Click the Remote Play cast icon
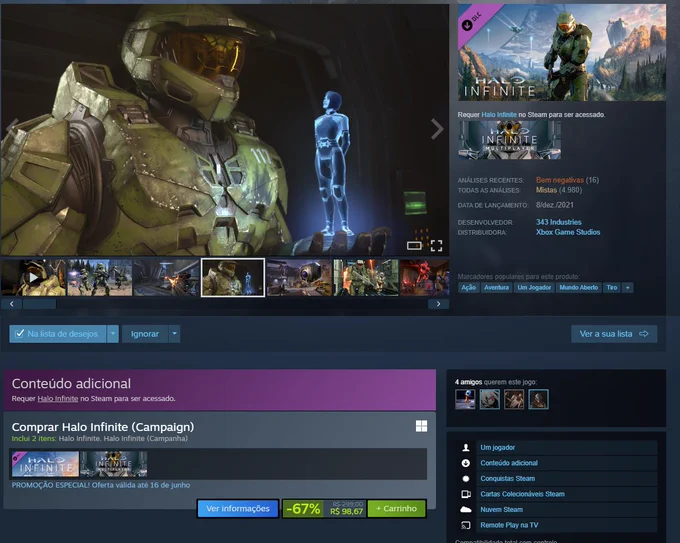 tap(466, 525)
